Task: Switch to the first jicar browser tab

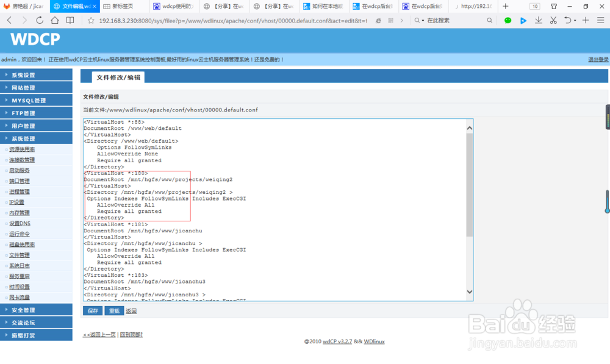Action: tap(24, 6)
